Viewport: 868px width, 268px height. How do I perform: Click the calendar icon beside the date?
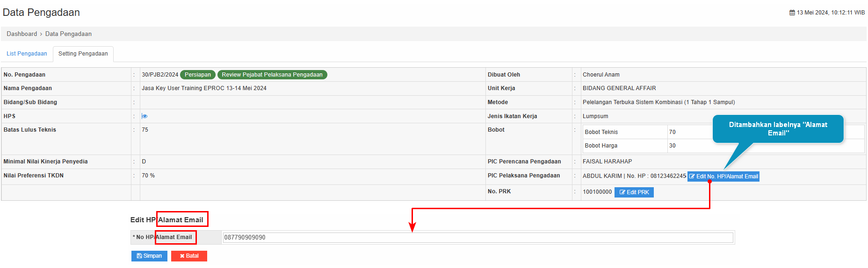792,13
